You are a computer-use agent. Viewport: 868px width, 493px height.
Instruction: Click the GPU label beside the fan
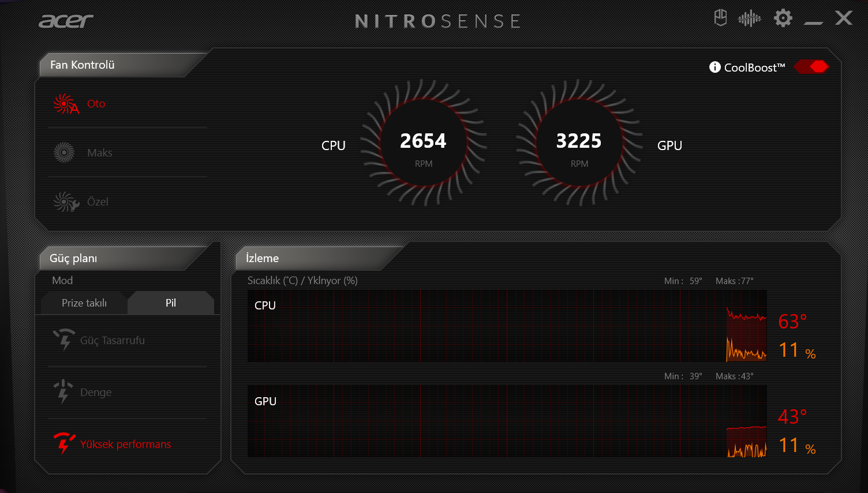pos(669,145)
